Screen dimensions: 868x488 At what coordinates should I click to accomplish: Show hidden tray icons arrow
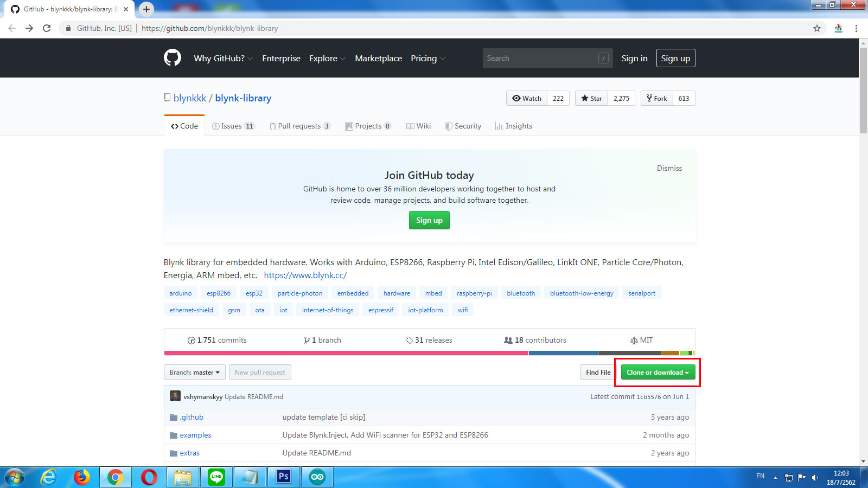(775, 478)
